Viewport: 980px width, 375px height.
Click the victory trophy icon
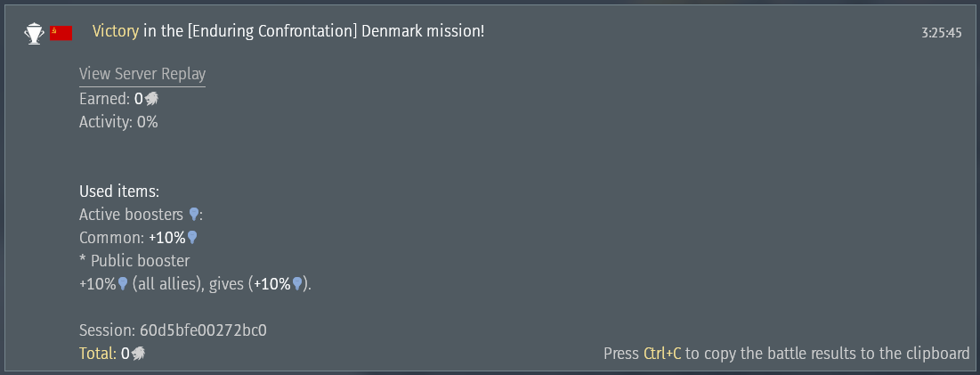click(x=34, y=33)
